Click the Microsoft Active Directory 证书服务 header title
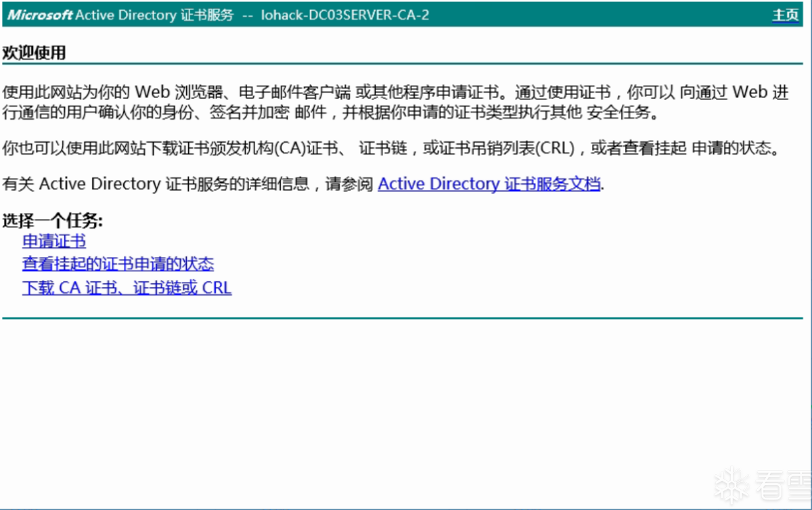812x510 pixels. pyautogui.click(x=120, y=15)
